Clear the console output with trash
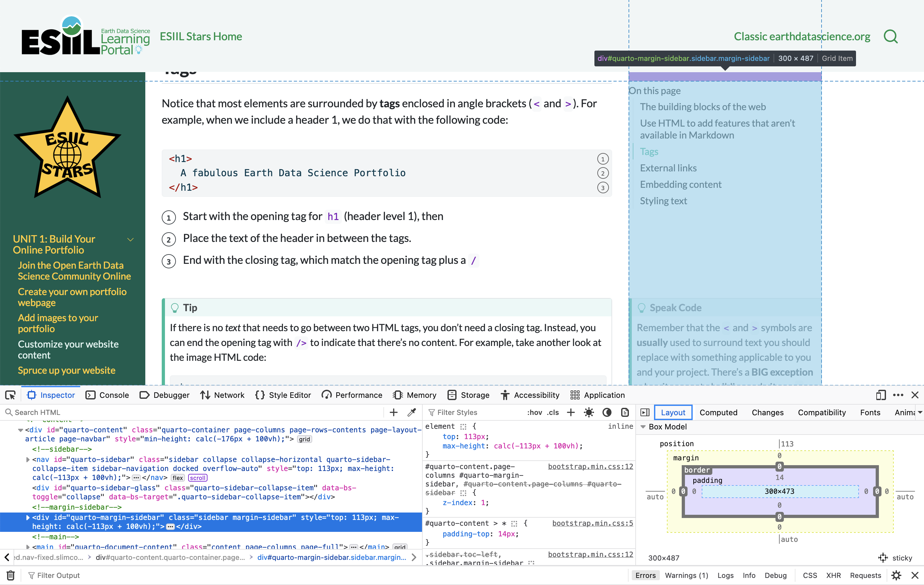The width and height of the screenshot is (924, 585). [x=11, y=575]
